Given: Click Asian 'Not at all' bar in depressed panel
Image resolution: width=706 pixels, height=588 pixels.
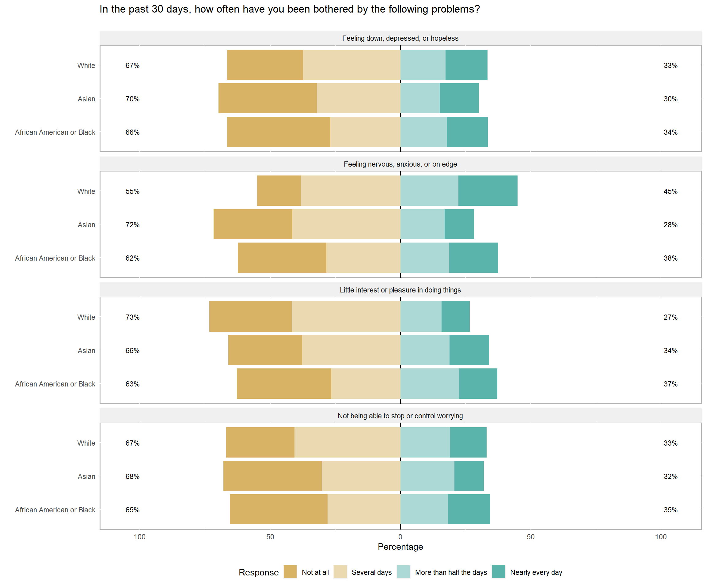Looking at the screenshot, I should pyautogui.click(x=267, y=98).
